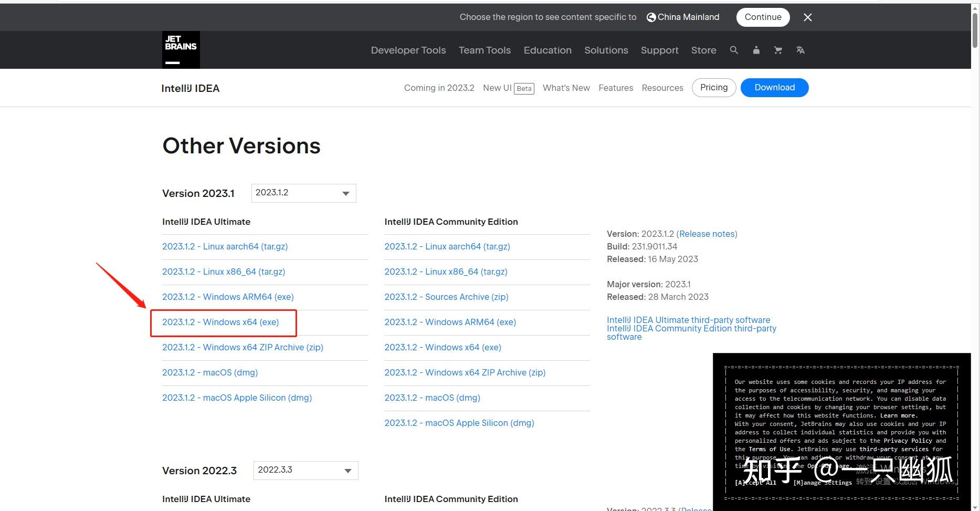Screen dimensions: 980x511
Task: Open the Features page
Action: click(x=616, y=88)
